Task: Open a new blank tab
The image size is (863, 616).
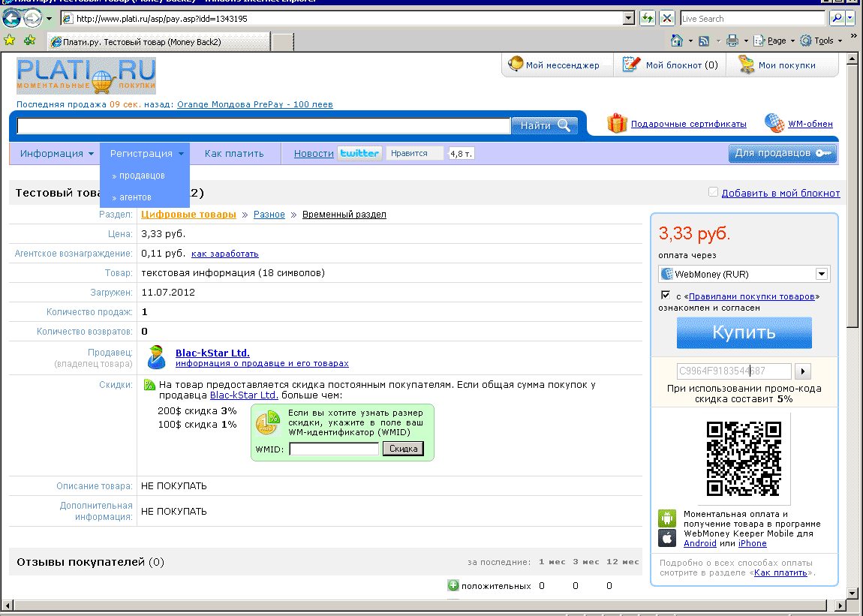Action: (x=283, y=42)
